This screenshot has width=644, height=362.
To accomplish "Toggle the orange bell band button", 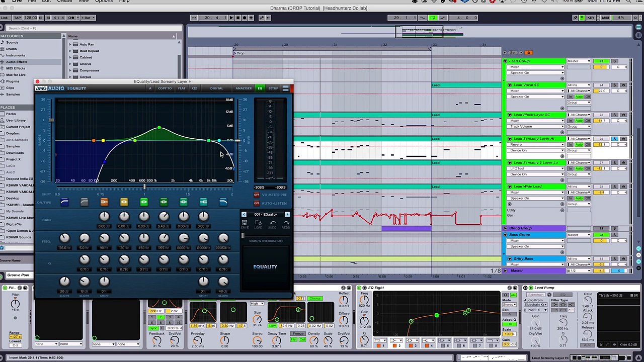I will point(104,202).
